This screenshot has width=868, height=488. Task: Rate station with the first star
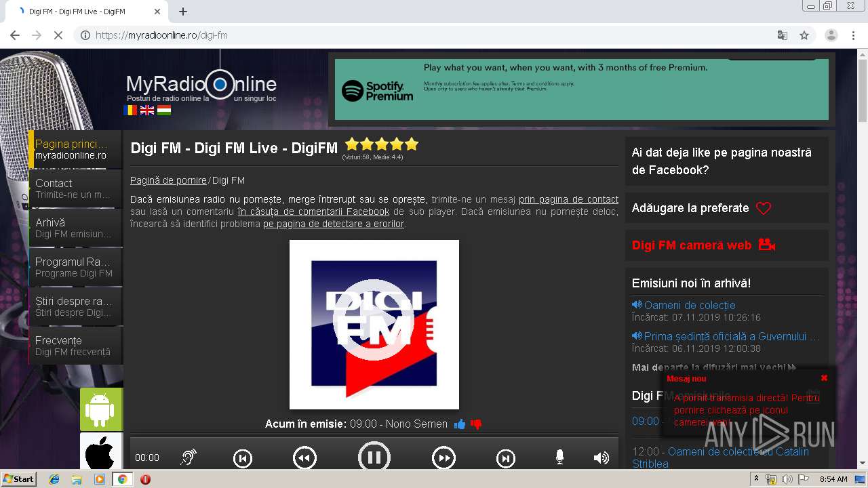point(352,144)
